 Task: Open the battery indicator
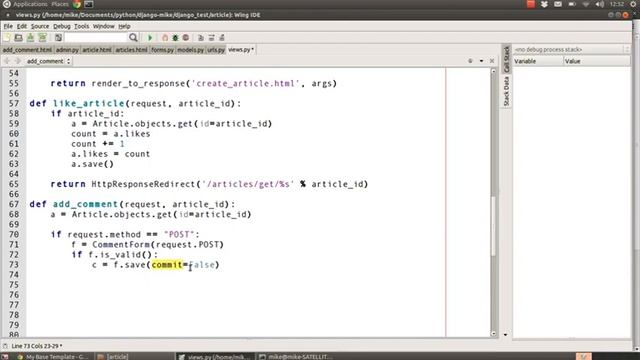[x=572, y=4]
